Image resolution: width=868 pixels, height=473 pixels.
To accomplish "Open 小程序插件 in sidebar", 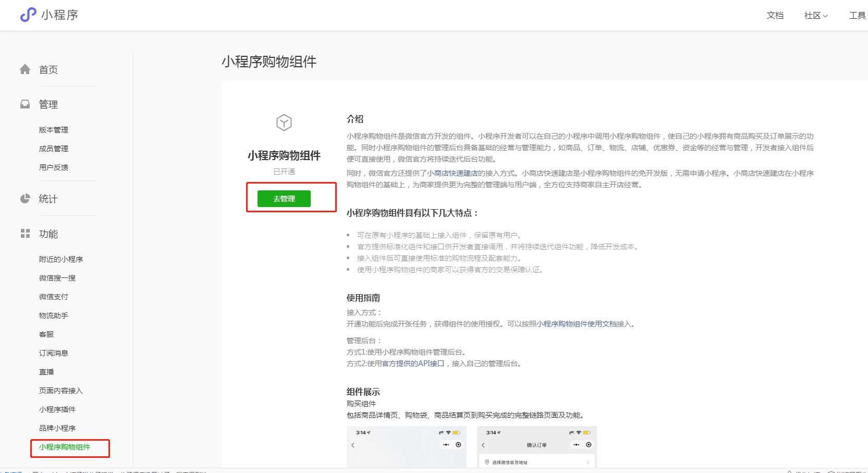I will (57, 409).
